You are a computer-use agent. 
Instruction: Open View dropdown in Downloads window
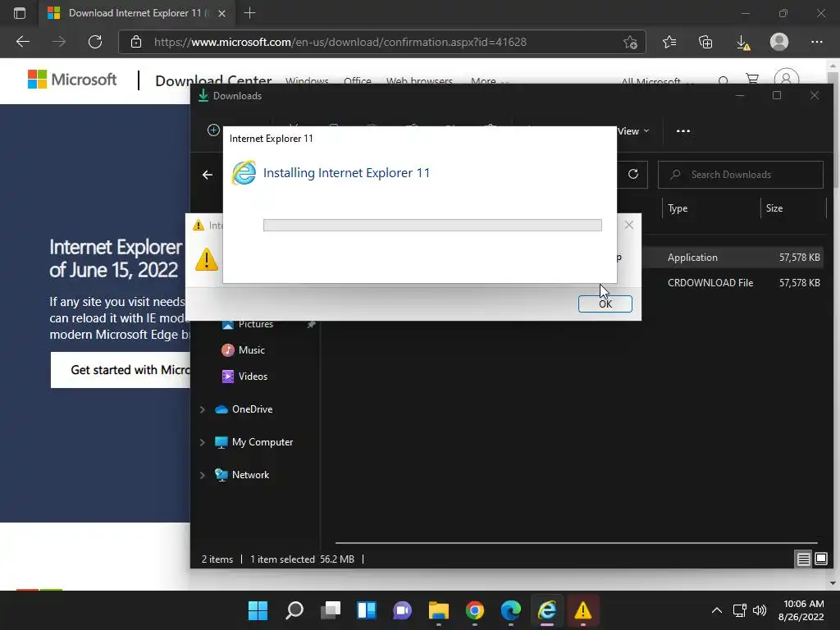633,131
